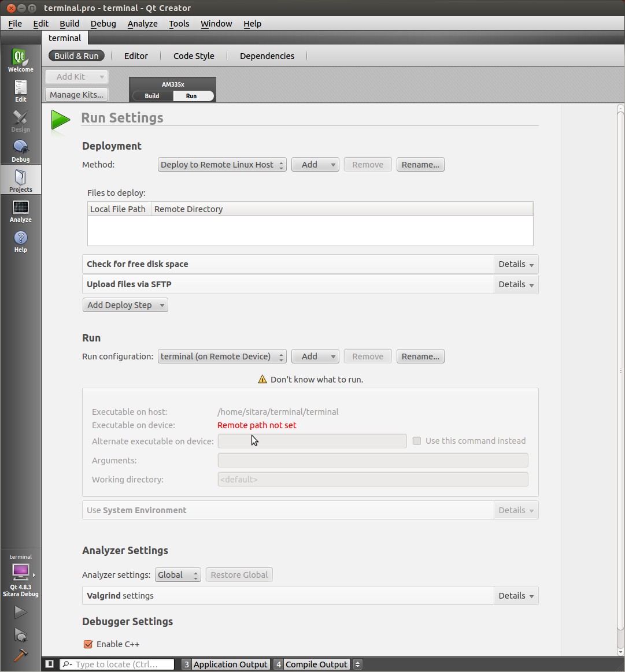Open the Analyze menu
625x672 pixels.
click(x=142, y=24)
